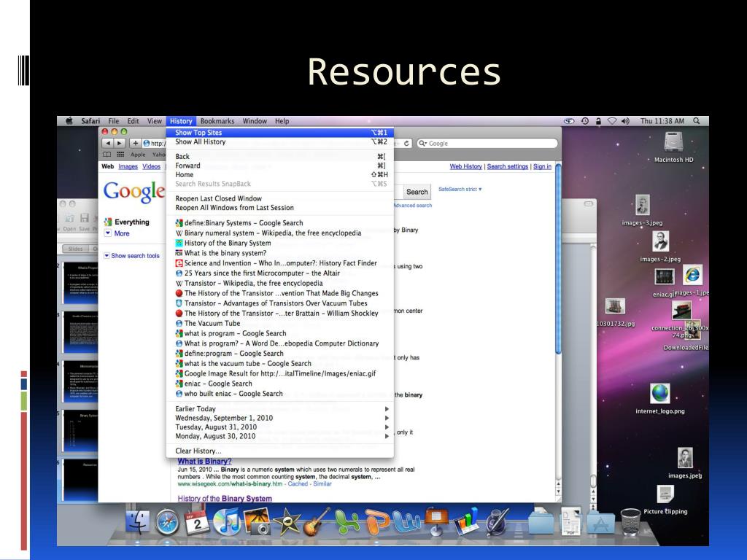Screen dimensions: 747x560
Task: Launch iMovie star icon in Dock
Action: 286,522
